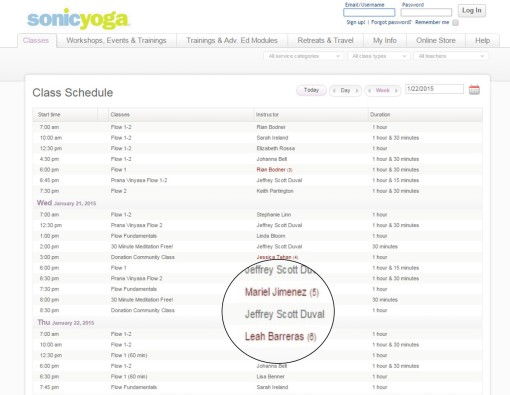
Task: Go to previous week arrow
Action: 370,90
